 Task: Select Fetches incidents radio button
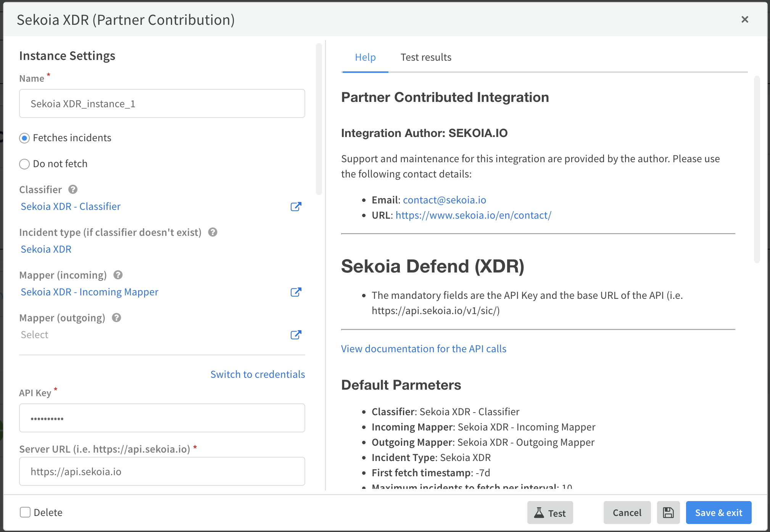[x=24, y=138]
